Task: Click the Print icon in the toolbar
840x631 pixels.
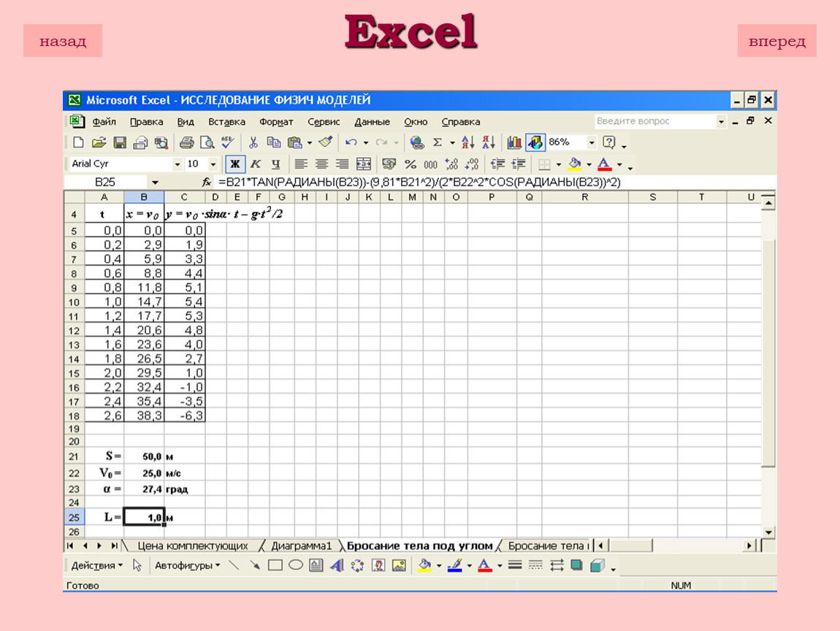Action: coord(186,142)
